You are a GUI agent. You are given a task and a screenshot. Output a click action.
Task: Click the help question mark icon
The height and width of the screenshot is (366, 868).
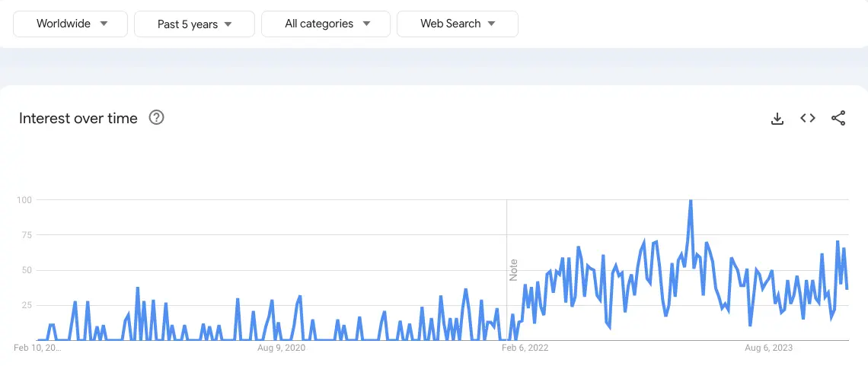157,118
